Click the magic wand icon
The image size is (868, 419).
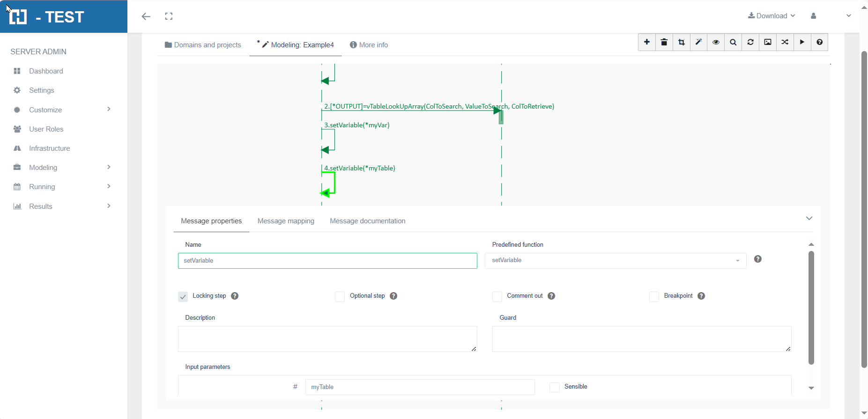coord(698,42)
